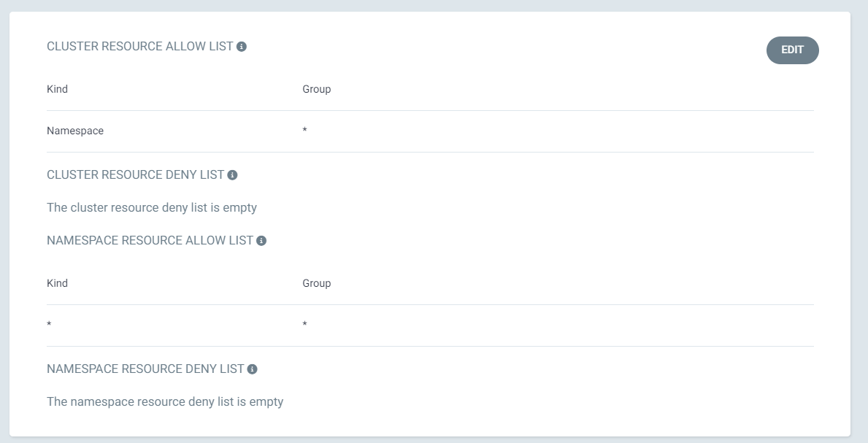Click the asterisk group value for Namespace row

304,131
